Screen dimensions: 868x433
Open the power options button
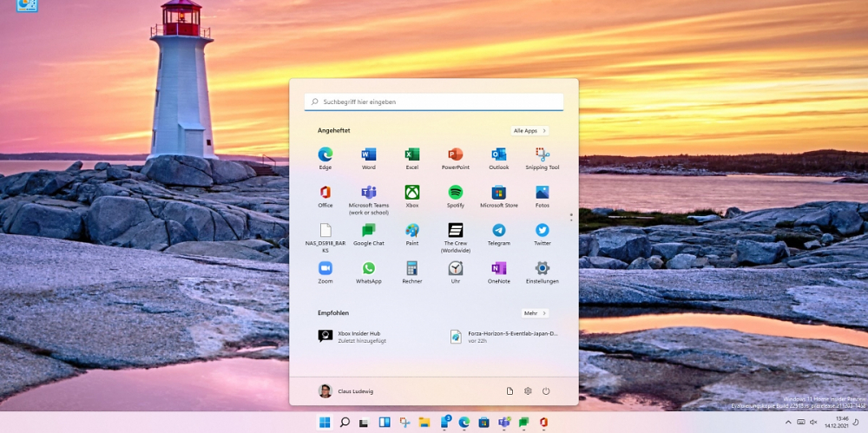click(546, 391)
